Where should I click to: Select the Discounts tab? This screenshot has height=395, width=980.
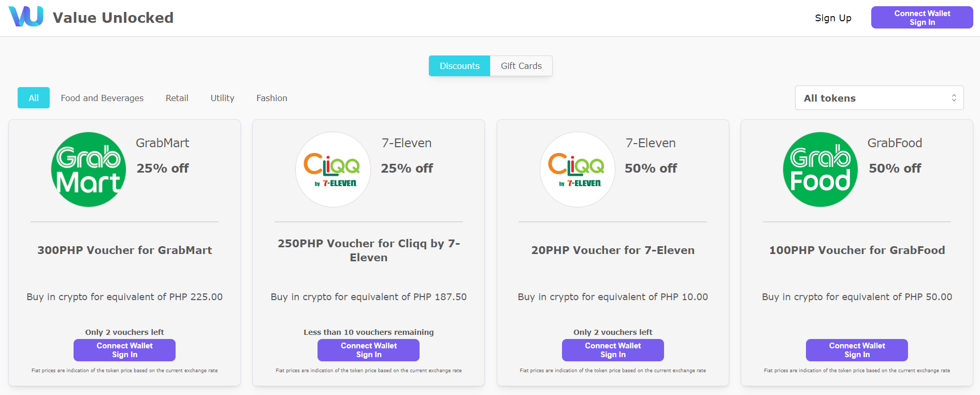click(459, 66)
